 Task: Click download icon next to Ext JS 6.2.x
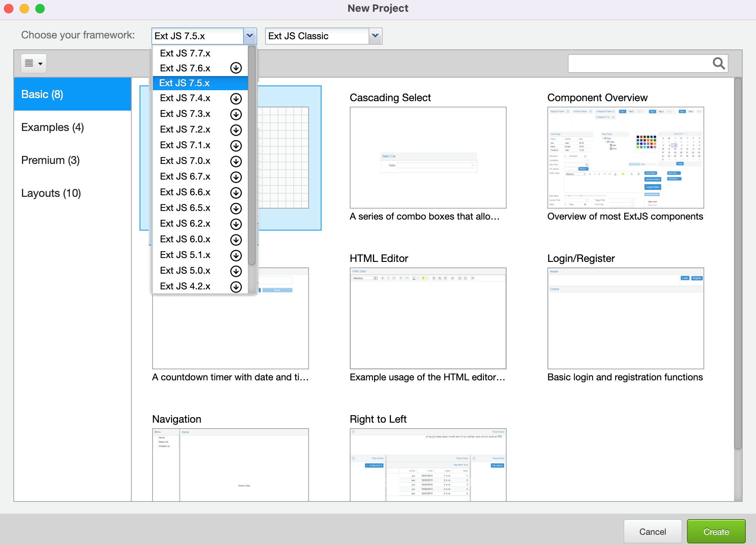point(236,224)
